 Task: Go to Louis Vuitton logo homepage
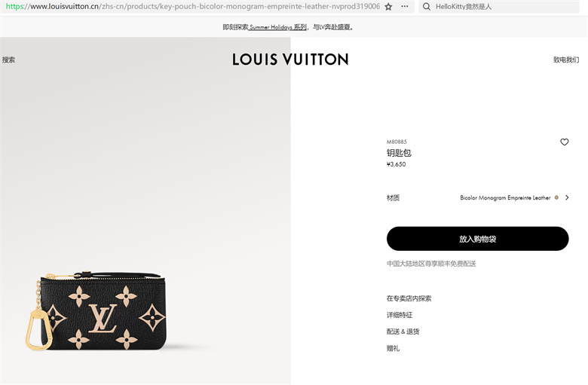click(290, 60)
